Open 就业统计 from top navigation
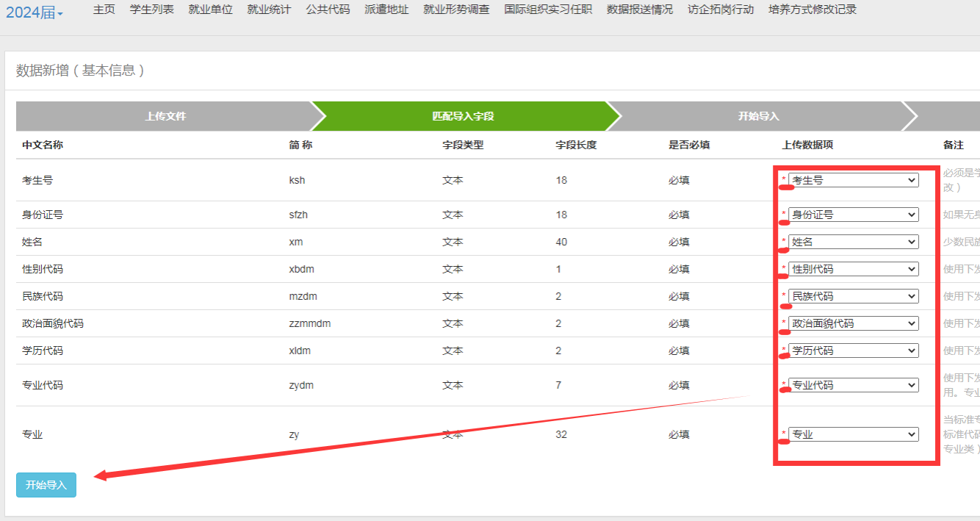Image resolution: width=980 pixels, height=521 pixels. (x=269, y=10)
